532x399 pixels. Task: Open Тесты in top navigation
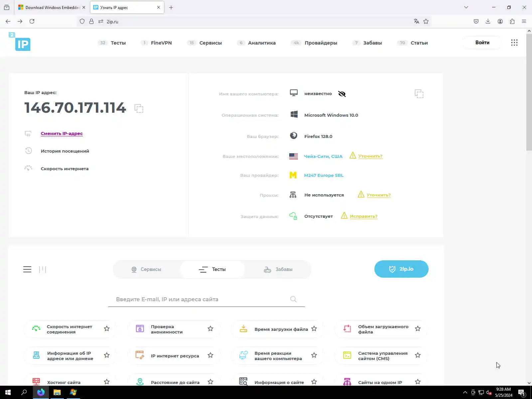point(118,43)
